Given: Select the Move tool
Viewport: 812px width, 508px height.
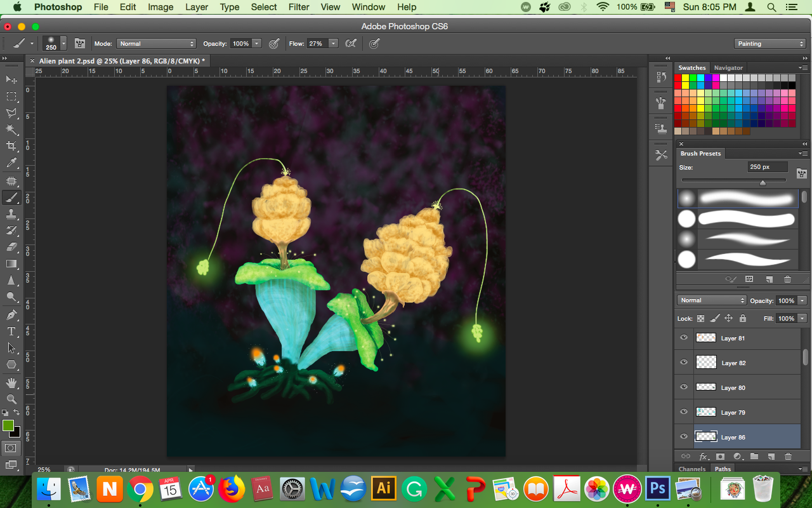Looking at the screenshot, I should tap(11, 79).
